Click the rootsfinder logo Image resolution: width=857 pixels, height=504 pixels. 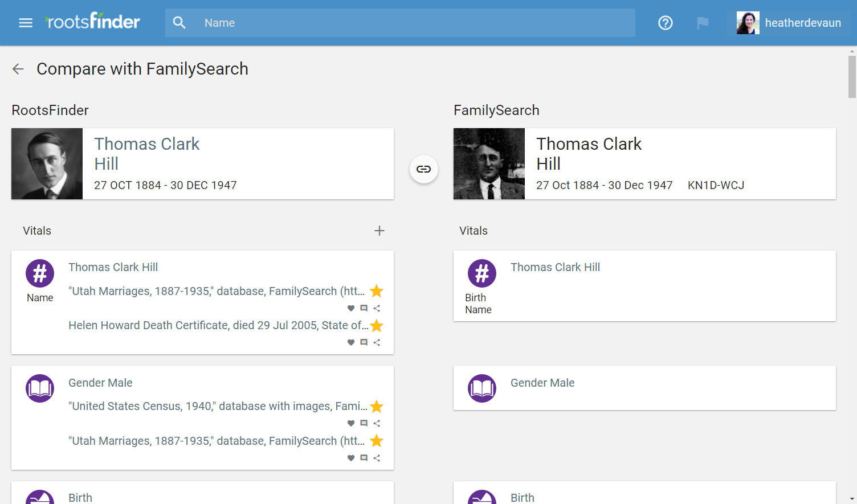(93, 22)
